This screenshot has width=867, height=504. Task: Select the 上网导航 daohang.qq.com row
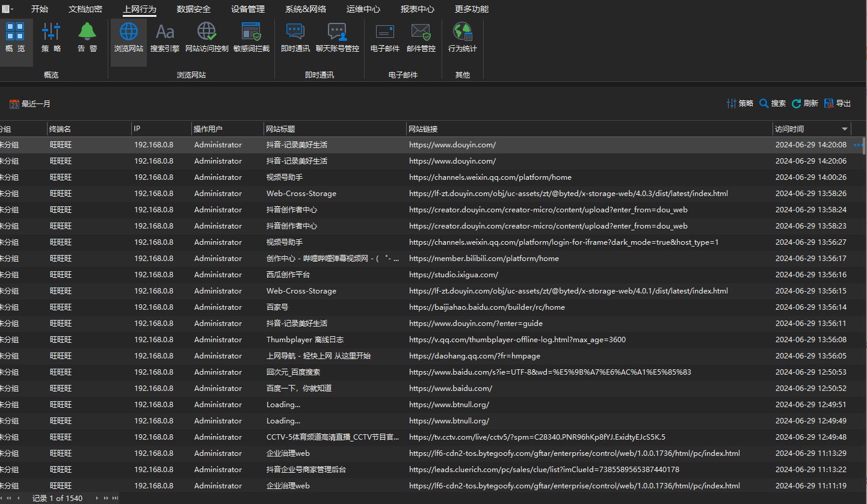431,356
